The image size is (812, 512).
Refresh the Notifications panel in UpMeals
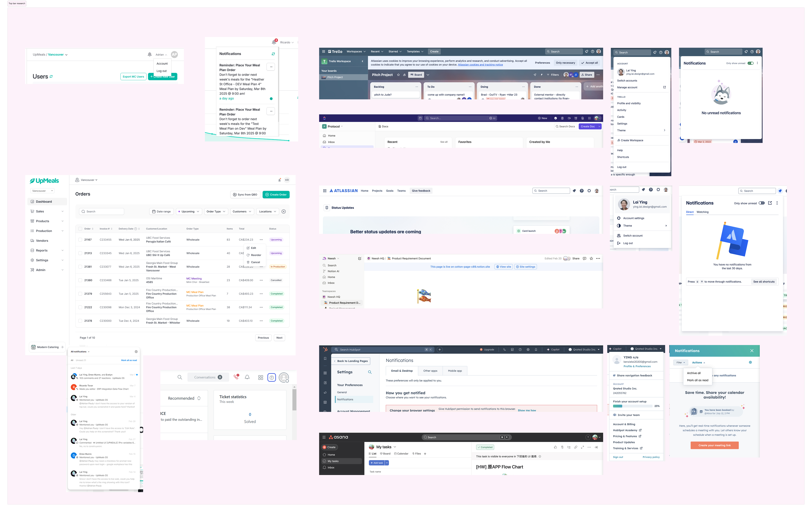(x=273, y=54)
